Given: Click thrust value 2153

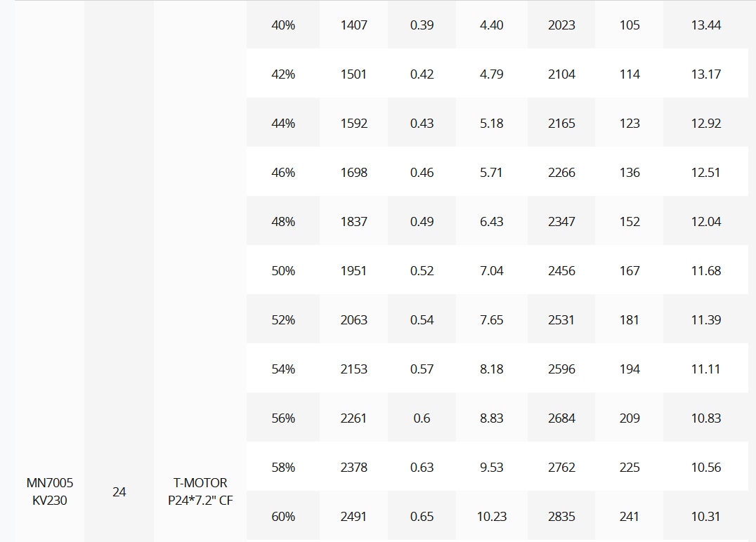Looking at the screenshot, I should (353, 369).
